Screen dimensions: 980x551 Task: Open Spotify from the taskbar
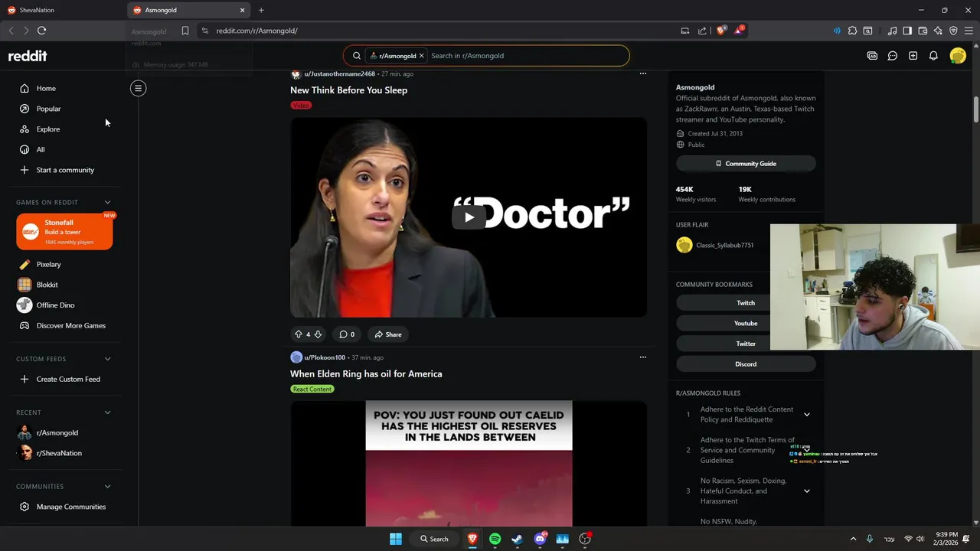(x=495, y=539)
